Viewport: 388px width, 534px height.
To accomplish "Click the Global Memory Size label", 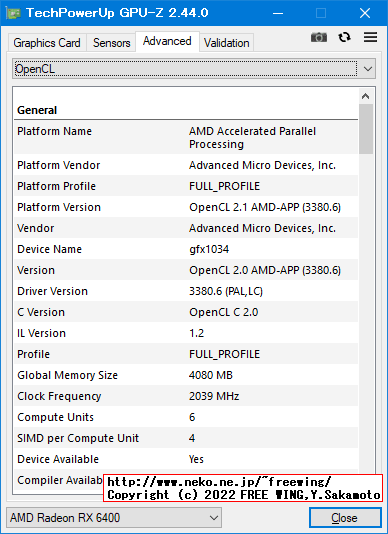I will 67,375.
